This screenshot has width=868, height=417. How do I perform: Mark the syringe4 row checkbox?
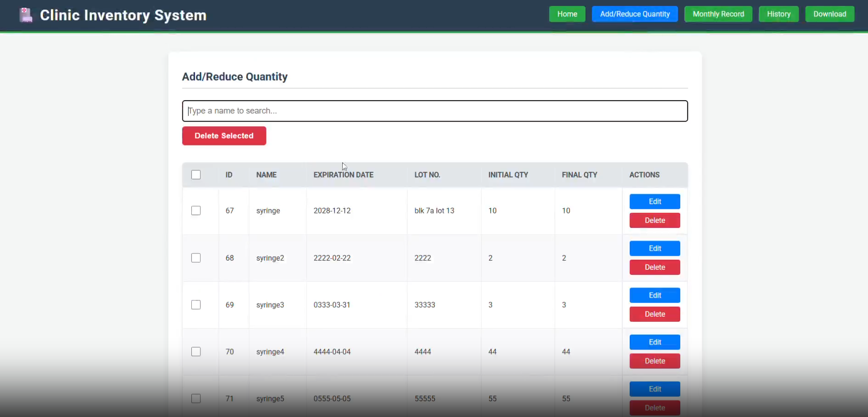[196, 352]
